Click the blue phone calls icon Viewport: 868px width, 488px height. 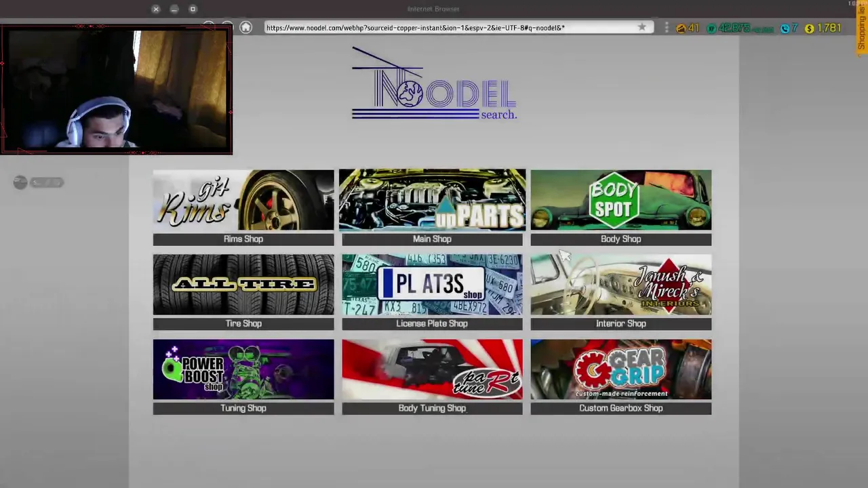pos(785,28)
